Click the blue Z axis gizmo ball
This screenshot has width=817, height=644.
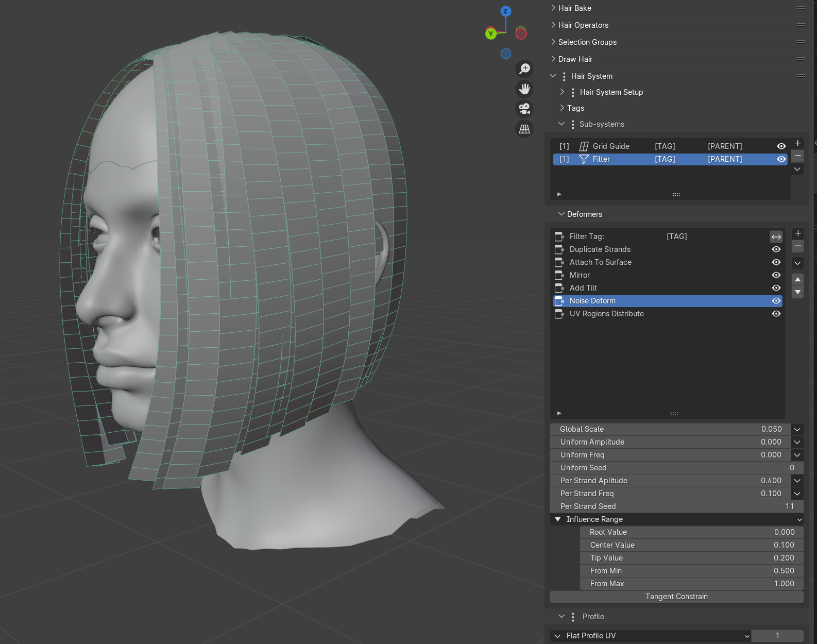[x=505, y=11]
